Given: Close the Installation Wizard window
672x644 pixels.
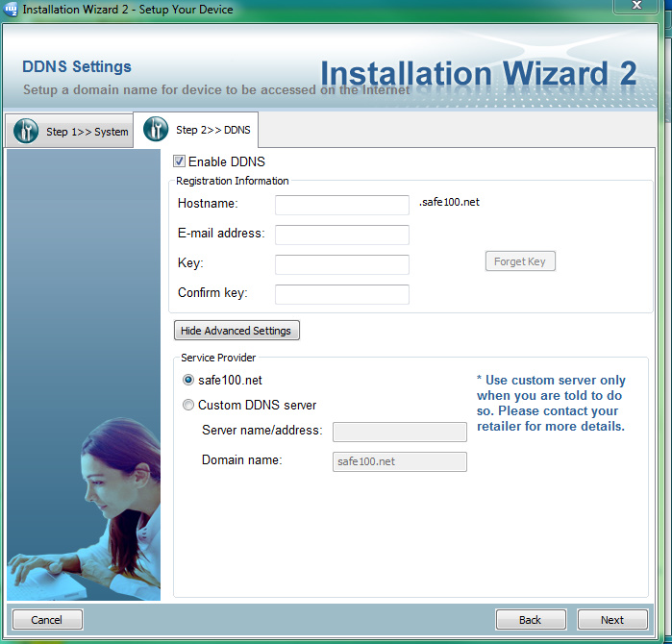Looking at the screenshot, I should click(x=636, y=7).
